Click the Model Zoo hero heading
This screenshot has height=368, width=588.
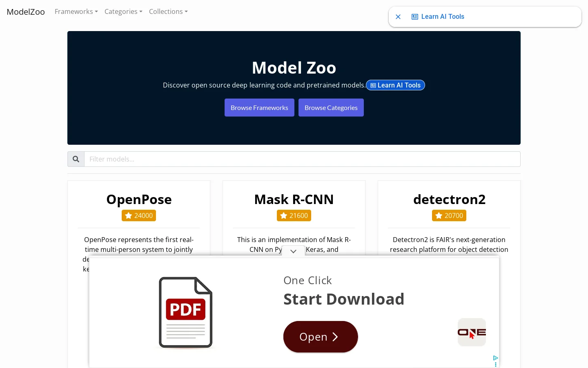point(294,68)
